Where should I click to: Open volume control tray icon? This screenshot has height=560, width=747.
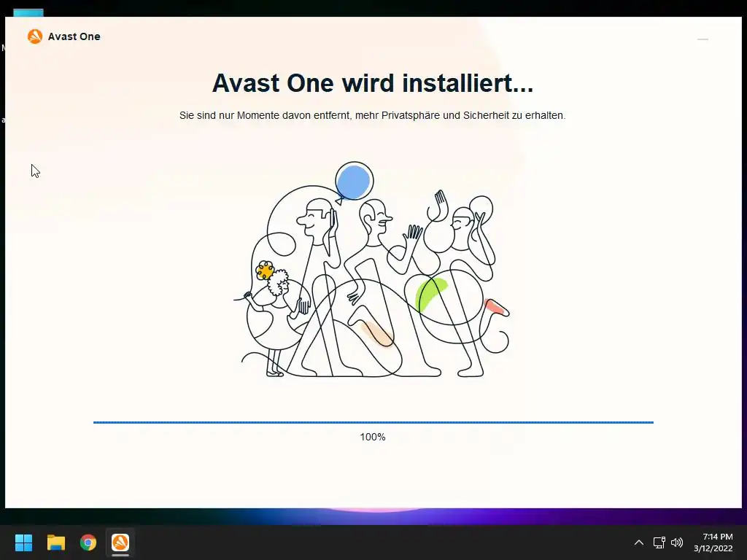676,542
